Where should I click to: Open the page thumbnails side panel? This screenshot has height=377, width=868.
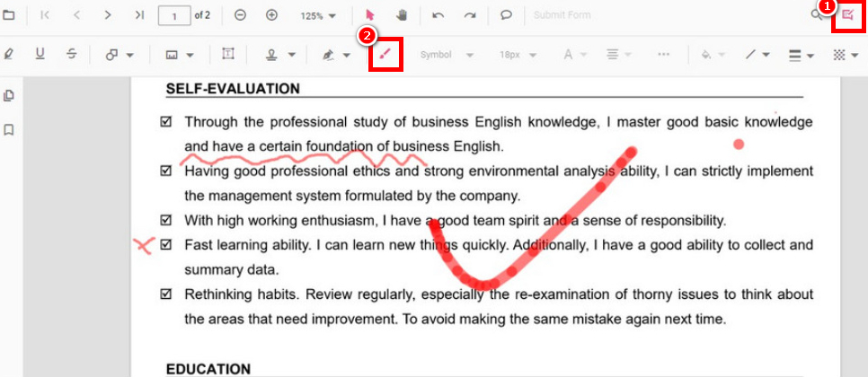click(x=9, y=96)
